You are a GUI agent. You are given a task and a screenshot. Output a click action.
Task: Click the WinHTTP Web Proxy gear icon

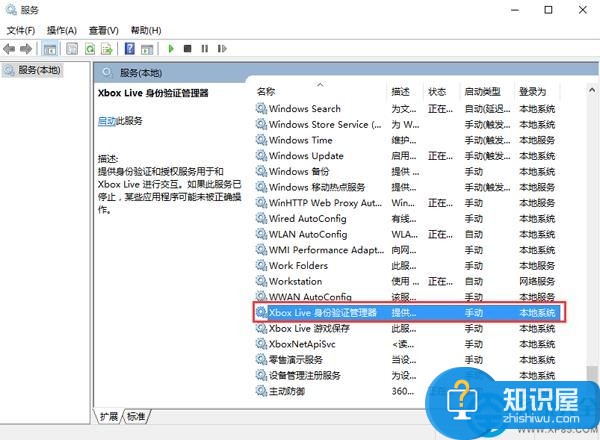pyautogui.click(x=261, y=203)
